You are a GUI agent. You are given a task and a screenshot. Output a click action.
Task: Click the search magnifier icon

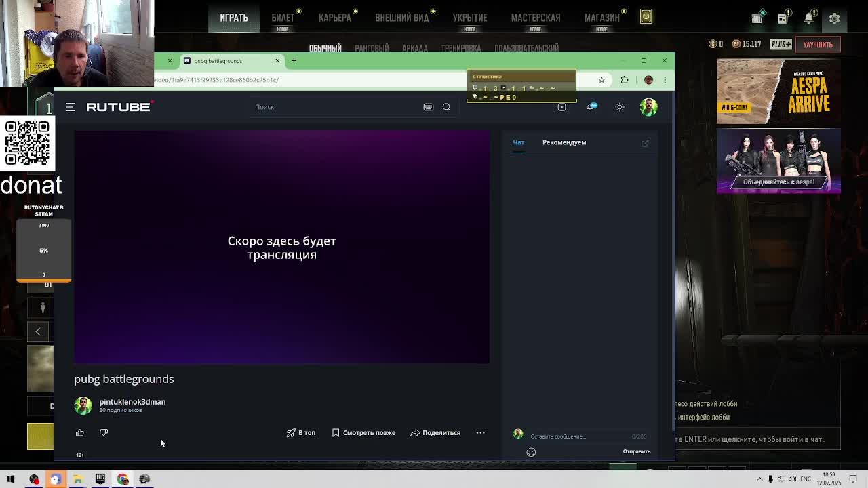[x=446, y=107]
